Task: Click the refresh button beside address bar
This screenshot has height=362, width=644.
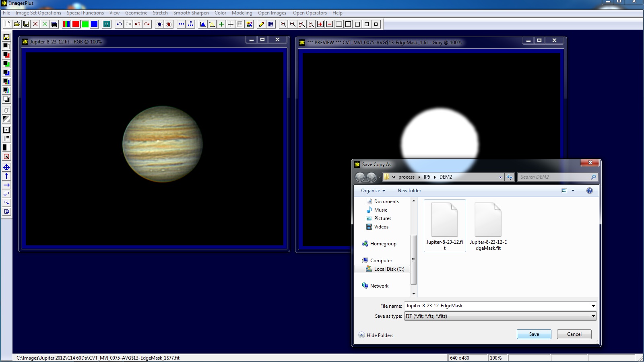Action: click(x=510, y=177)
